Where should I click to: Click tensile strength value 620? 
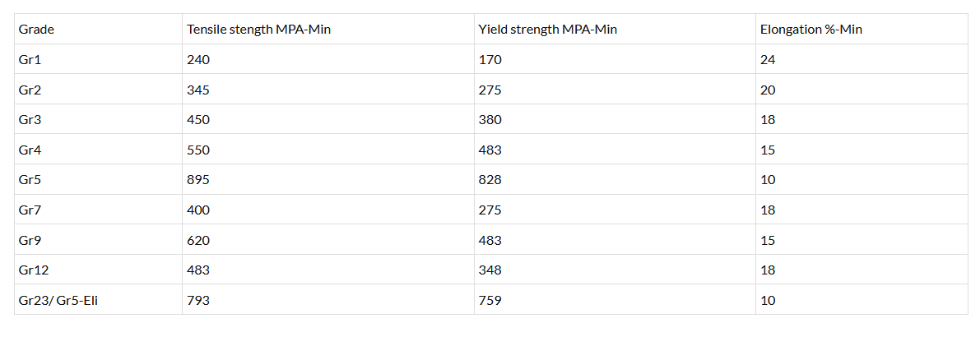pyautogui.click(x=198, y=241)
